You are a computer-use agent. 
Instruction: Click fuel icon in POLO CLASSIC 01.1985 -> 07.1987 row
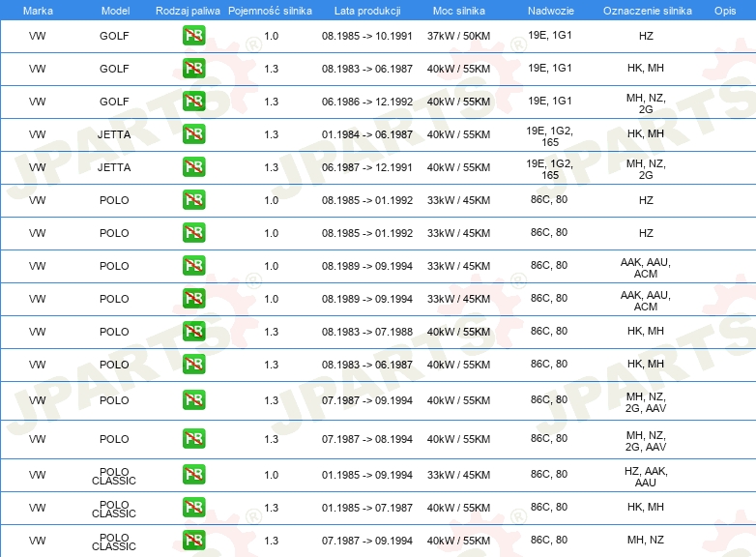pyautogui.click(x=193, y=507)
